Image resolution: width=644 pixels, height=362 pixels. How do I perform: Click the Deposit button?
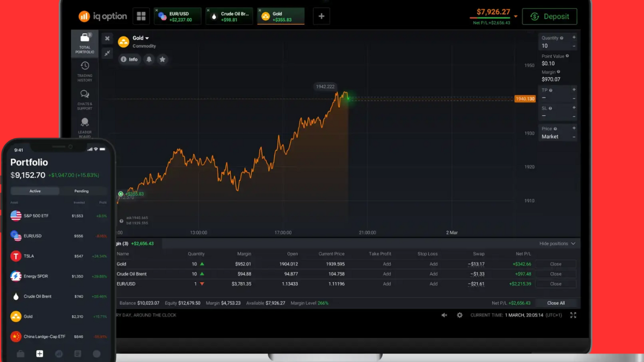(x=550, y=17)
